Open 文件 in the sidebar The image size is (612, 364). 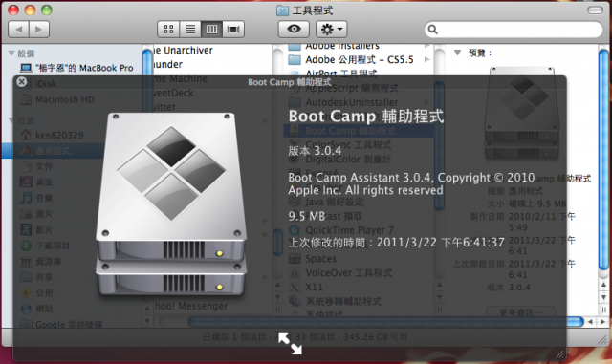pyautogui.click(x=36, y=166)
